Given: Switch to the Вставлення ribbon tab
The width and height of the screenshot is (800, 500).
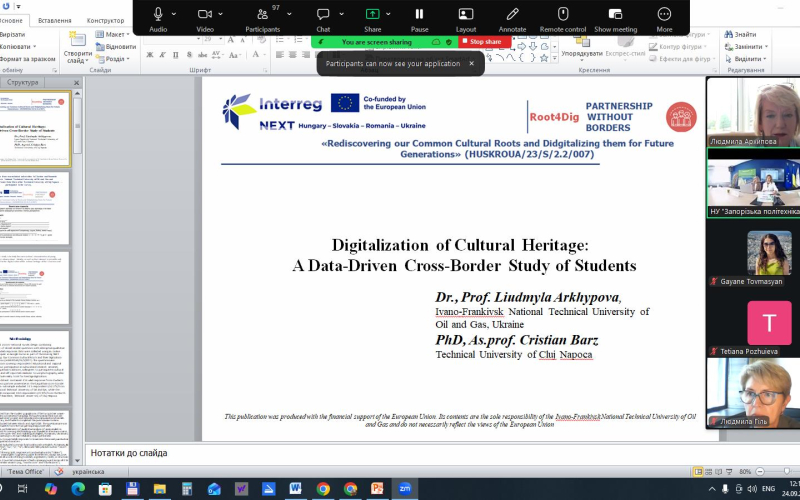Looking at the screenshot, I should 55,20.
